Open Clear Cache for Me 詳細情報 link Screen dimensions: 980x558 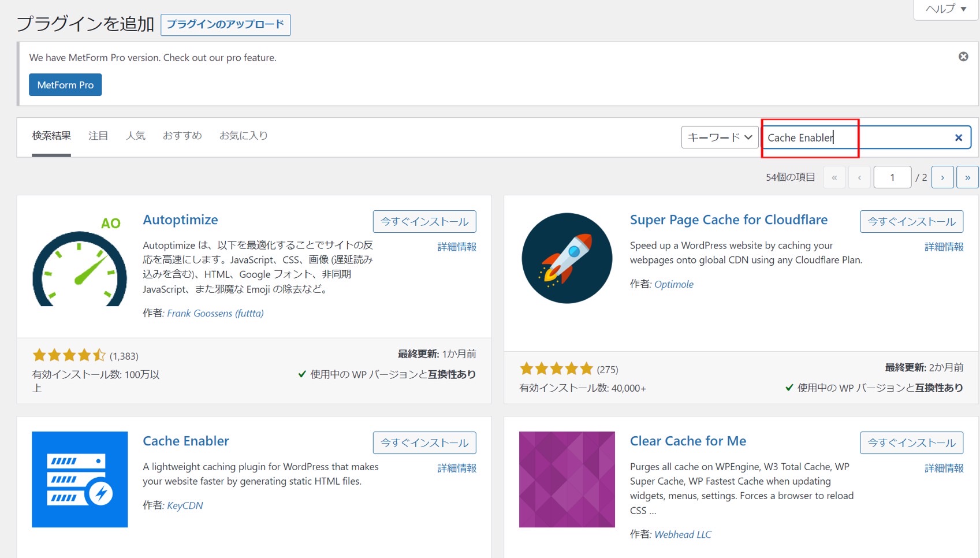(x=944, y=468)
